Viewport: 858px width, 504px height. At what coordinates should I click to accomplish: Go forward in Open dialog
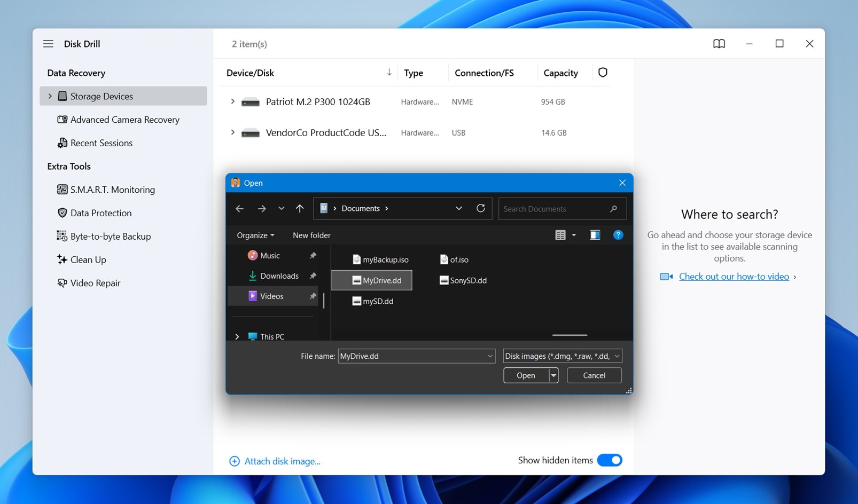click(261, 209)
